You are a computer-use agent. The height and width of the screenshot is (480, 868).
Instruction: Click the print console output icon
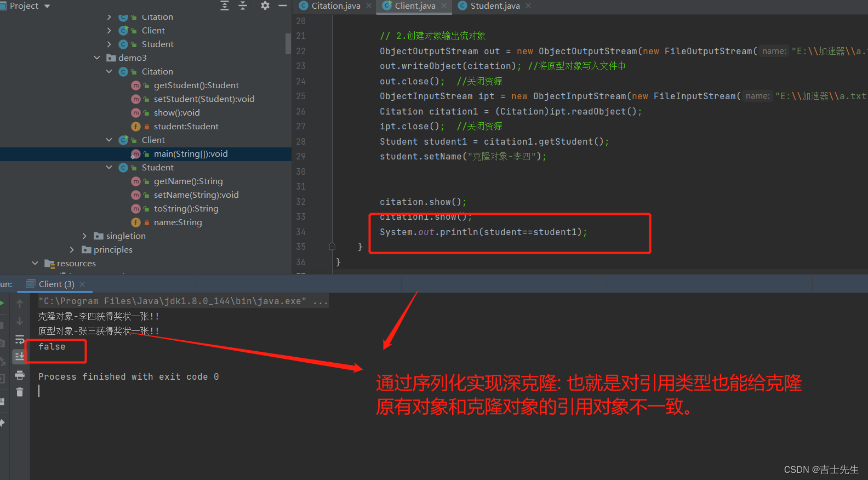(x=20, y=375)
